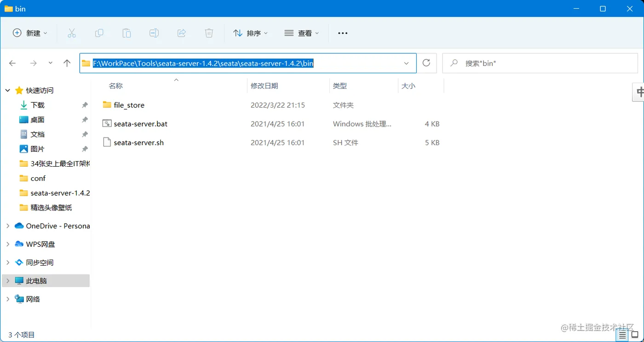Click the seata-server.sh file icon
Screen dimensions: 644x342
(107, 142)
